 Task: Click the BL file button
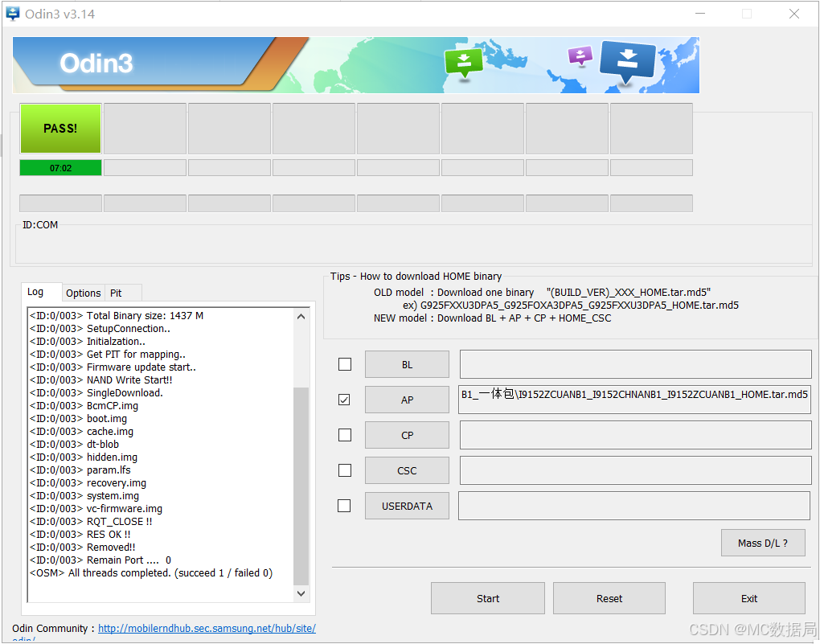tap(407, 364)
